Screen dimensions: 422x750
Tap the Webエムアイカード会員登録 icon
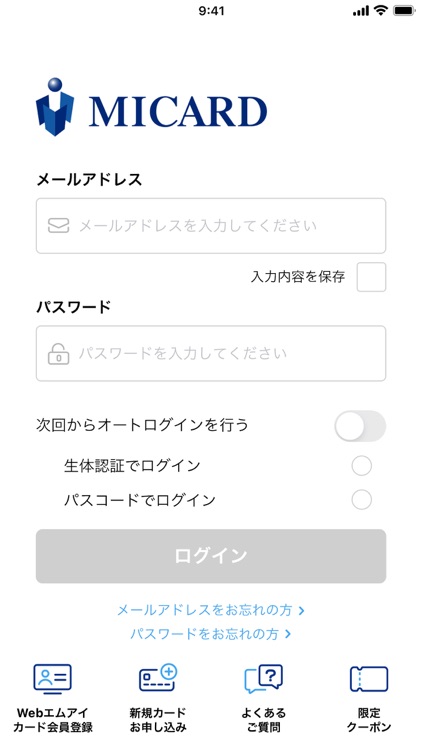(53, 679)
